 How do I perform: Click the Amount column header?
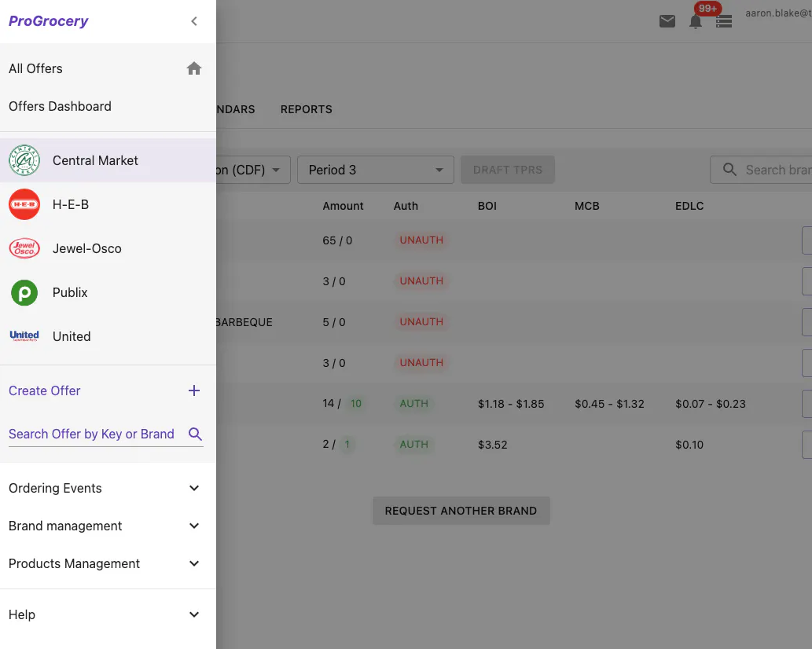(x=343, y=206)
